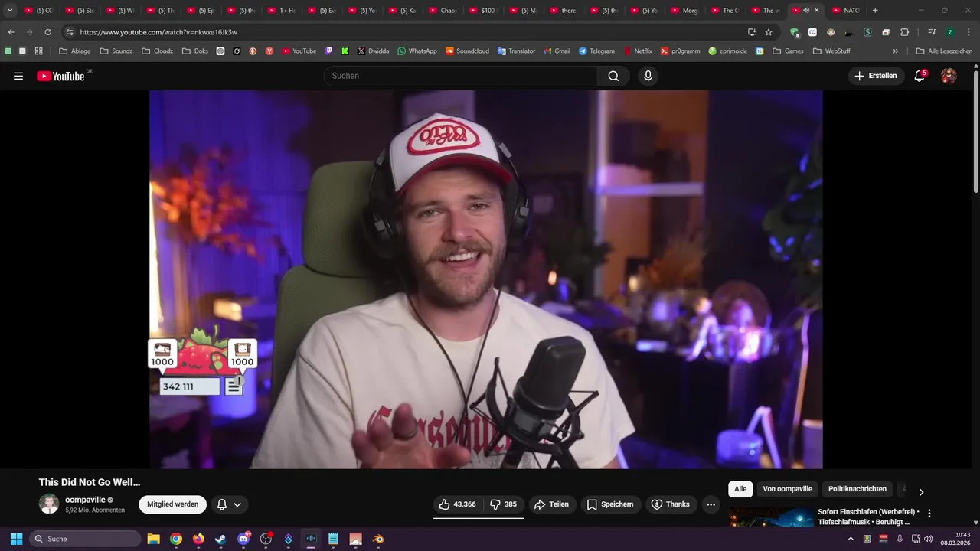980x551 pixels.
Task: Open options for Sofort Einschlafen video
Action: point(929,514)
